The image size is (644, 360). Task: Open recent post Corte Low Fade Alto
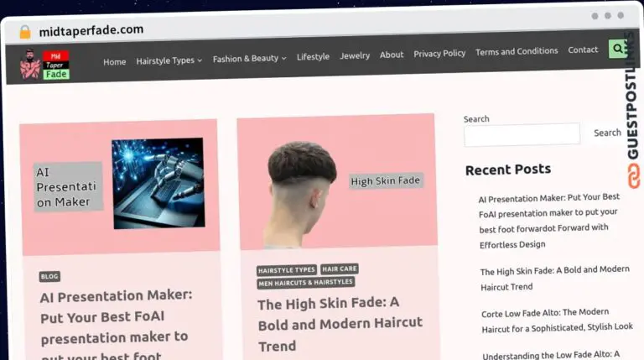tap(558, 320)
